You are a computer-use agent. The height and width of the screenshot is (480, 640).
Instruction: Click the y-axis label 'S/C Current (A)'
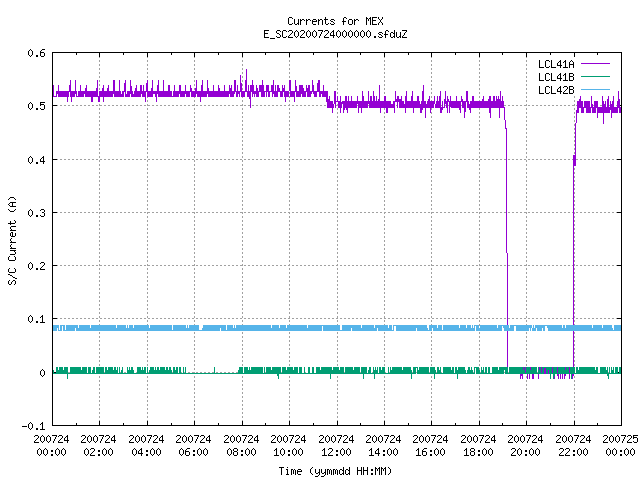[x=13, y=240]
